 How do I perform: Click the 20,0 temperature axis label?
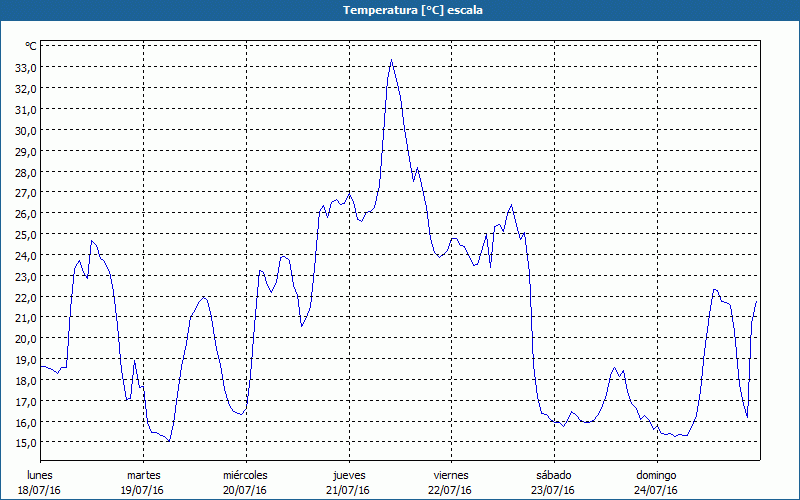(25, 338)
